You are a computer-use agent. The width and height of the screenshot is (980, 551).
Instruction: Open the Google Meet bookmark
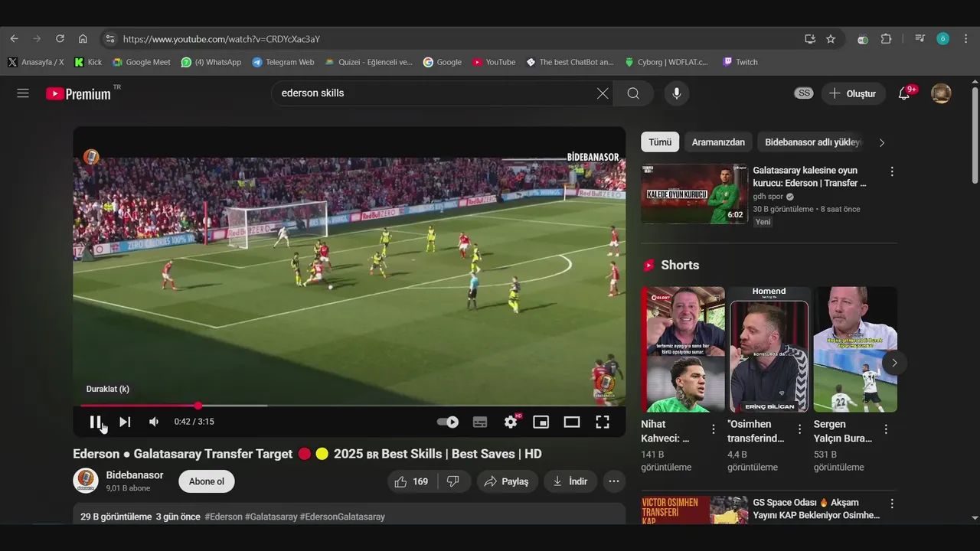tap(142, 62)
